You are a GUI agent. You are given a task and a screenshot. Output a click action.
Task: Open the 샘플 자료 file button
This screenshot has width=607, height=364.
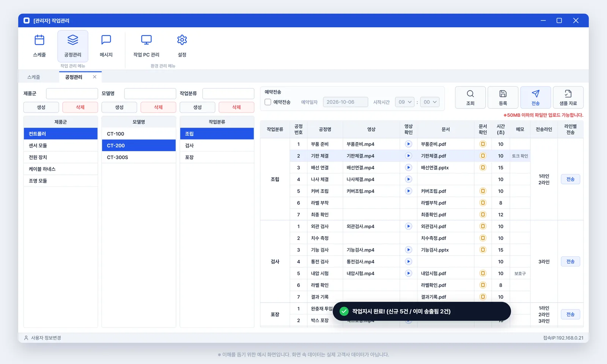pos(568,97)
